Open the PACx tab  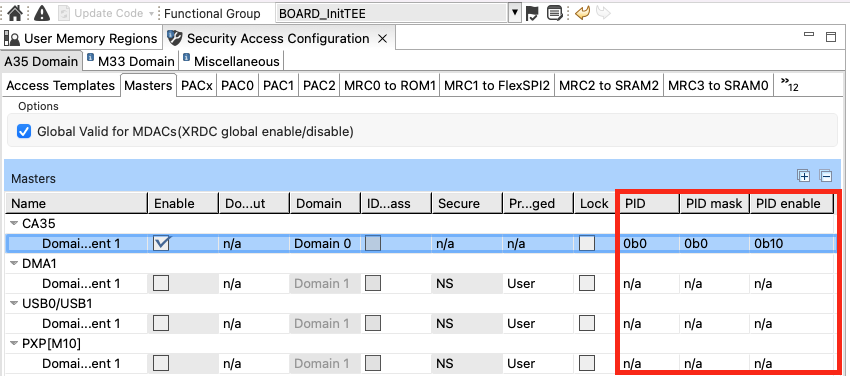[x=197, y=85]
